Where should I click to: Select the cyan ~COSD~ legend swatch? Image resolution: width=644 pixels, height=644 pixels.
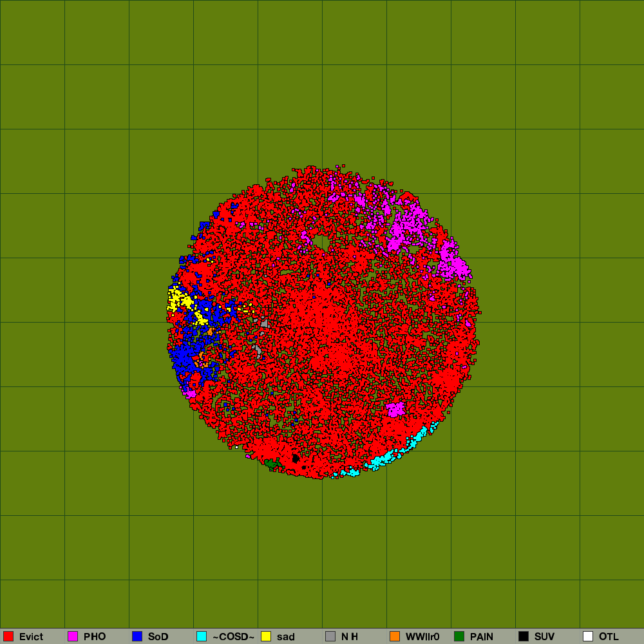pos(202,636)
